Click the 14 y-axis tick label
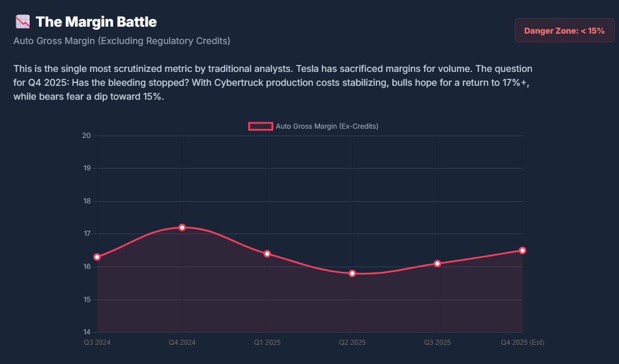 click(86, 332)
